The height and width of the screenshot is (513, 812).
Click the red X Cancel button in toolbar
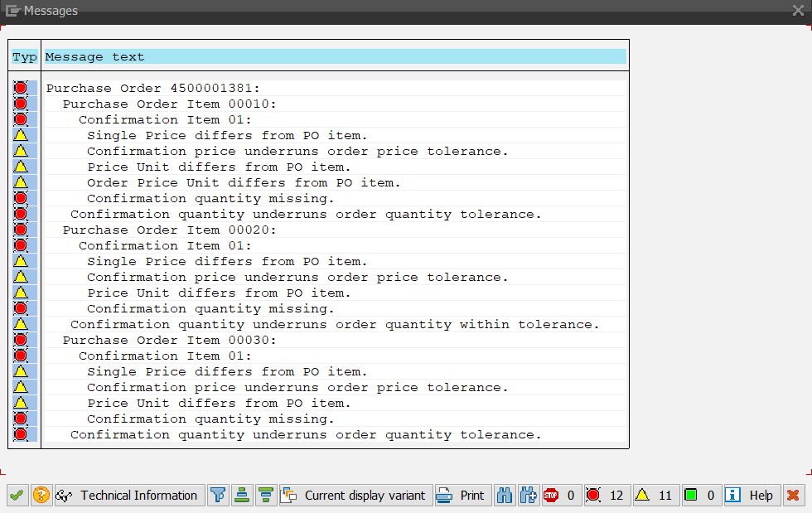[793, 496]
